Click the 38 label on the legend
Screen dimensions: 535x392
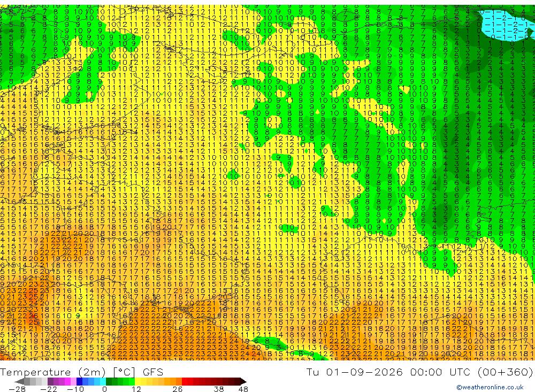tap(219, 389)
